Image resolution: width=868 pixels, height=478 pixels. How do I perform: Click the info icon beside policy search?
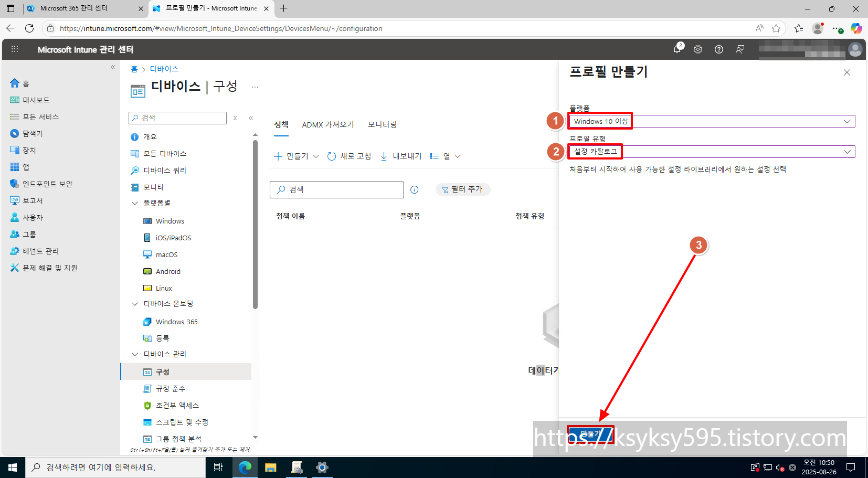point(415,190)
